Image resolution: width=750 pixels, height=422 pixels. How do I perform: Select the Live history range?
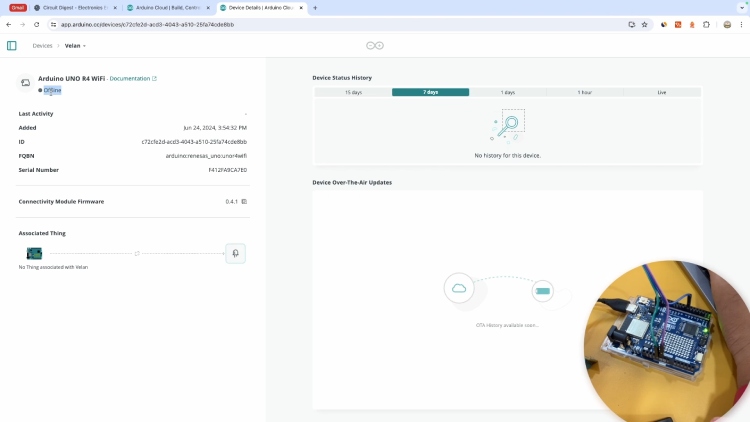pyautogui.click(x=662, y=92)
